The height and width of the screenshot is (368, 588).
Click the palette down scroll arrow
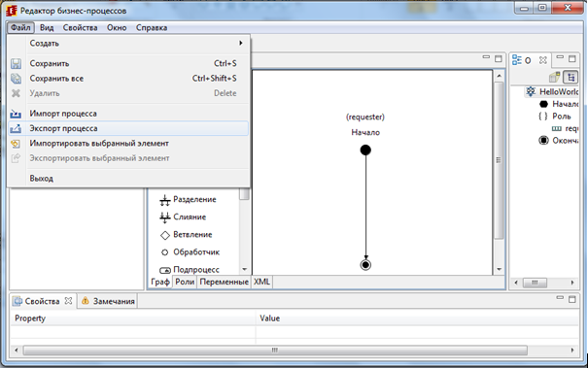(245, 269)
